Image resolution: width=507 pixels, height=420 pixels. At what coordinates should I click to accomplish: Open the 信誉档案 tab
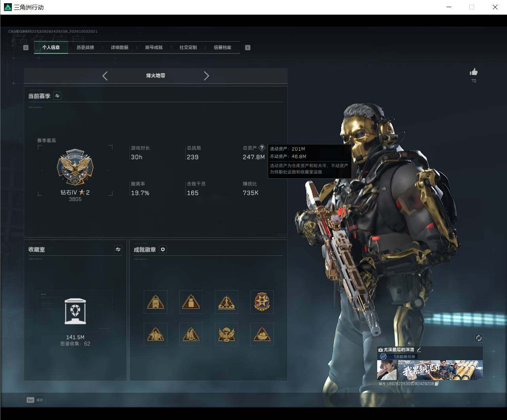point(222,48)
